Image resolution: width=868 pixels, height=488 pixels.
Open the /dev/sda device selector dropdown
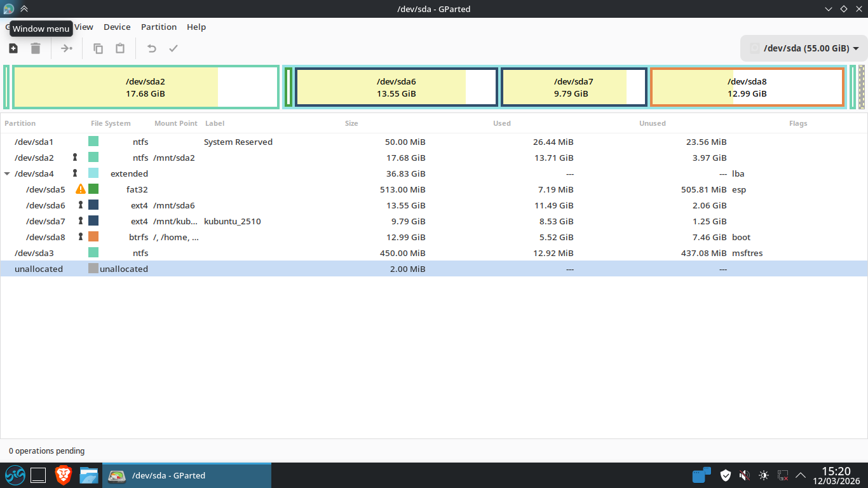click(803, 48)
